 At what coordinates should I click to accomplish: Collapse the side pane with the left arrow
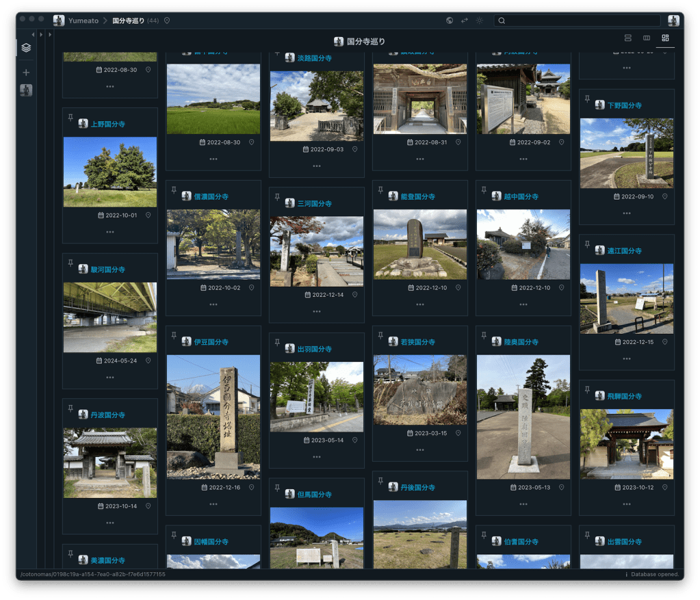33,34
